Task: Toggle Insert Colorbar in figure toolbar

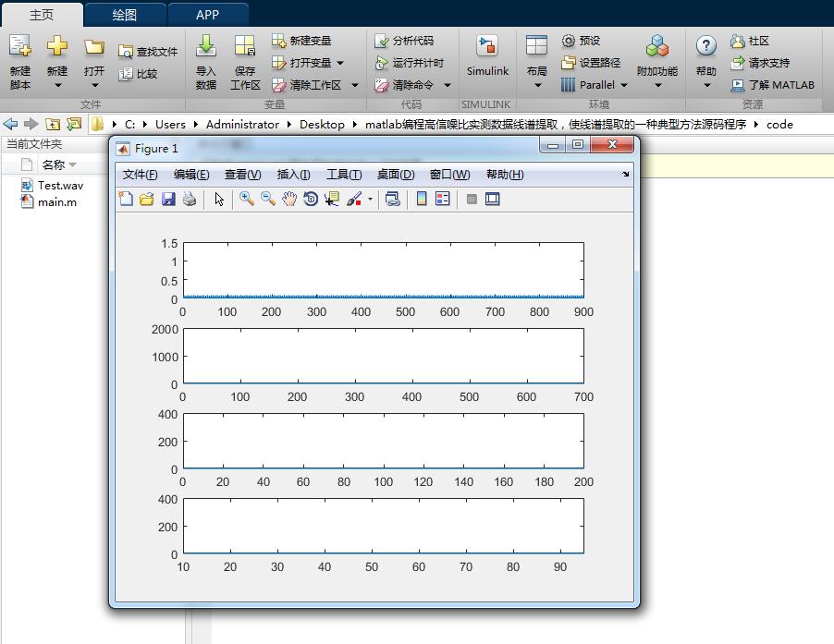Action: [422, 200]
